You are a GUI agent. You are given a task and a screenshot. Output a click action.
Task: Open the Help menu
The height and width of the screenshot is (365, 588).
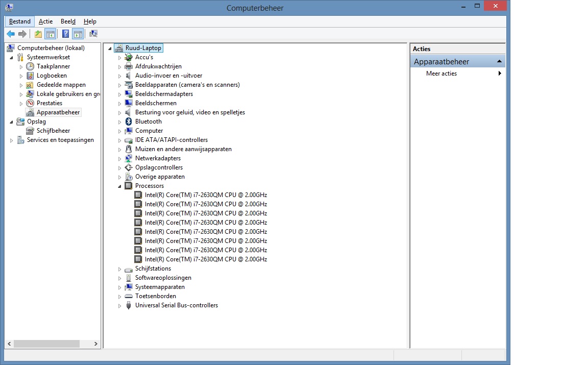click(90, 21)
